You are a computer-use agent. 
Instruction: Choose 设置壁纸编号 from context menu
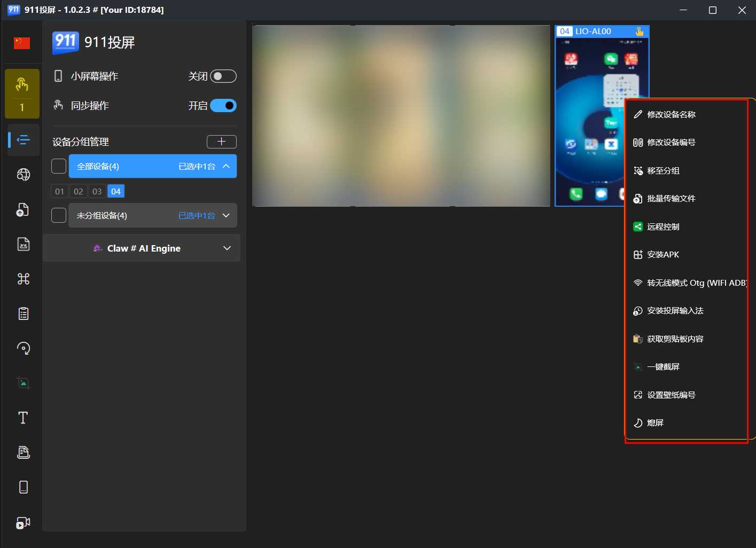686,395
